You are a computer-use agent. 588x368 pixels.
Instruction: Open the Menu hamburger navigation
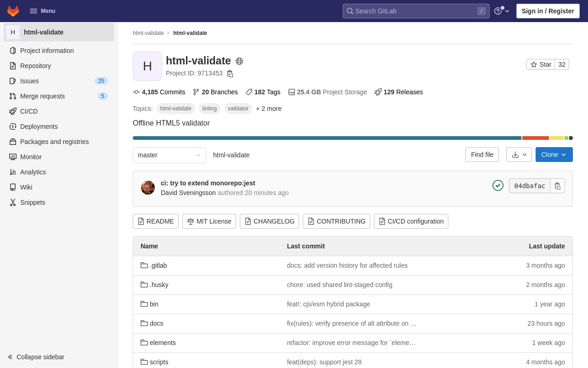(42, 11)
